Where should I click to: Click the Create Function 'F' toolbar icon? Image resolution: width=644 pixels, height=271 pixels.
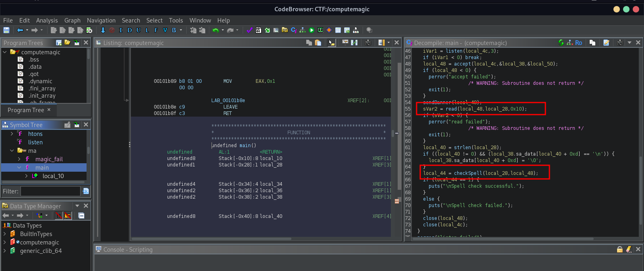(156, 30)
